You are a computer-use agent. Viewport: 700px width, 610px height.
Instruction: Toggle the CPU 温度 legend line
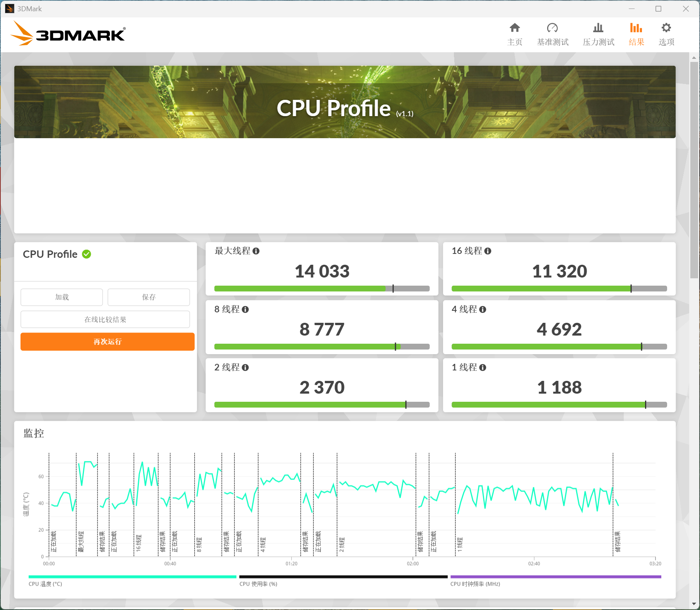pyautogui.click(x=132, y=577)
